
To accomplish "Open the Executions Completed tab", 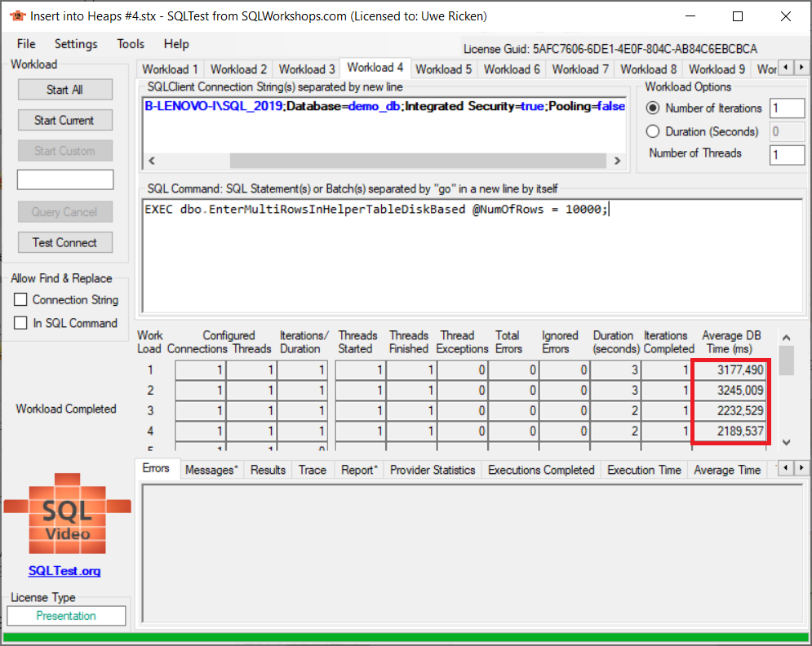I will [x=541, y=470].
